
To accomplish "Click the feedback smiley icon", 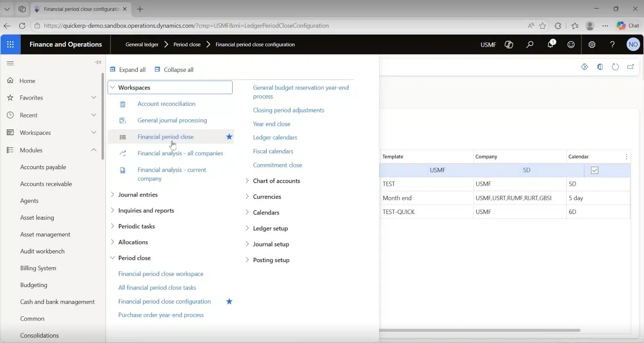I will click(x=571, y=44).
